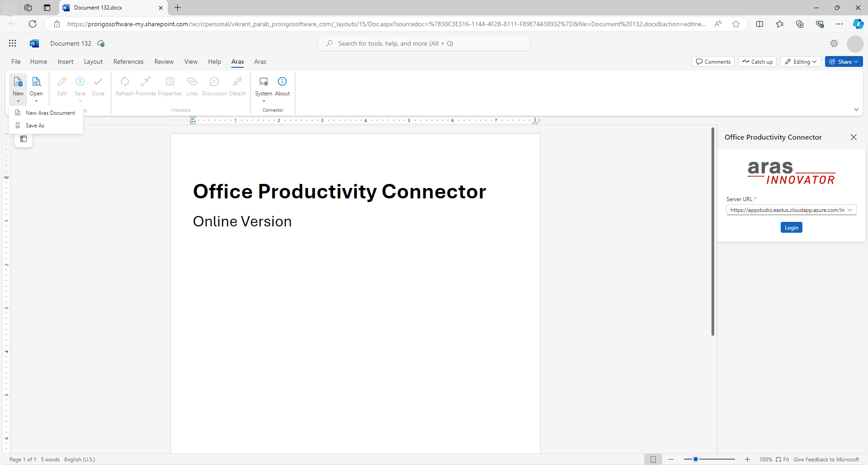Image resolution: width=868 pixels, height=465 pixels.
Task: Click the Catch up button
Action: [x=757, y=61]
